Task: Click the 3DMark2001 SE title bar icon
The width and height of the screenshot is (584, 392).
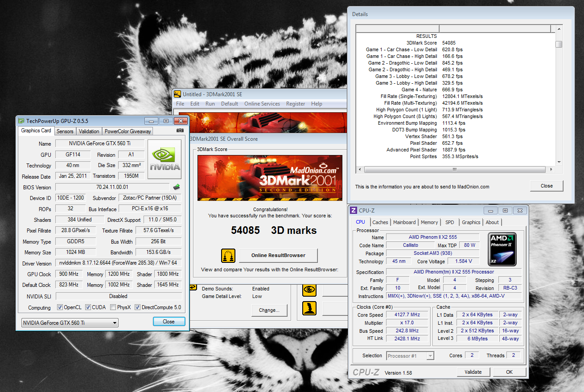Action: [x=177, y=94]
